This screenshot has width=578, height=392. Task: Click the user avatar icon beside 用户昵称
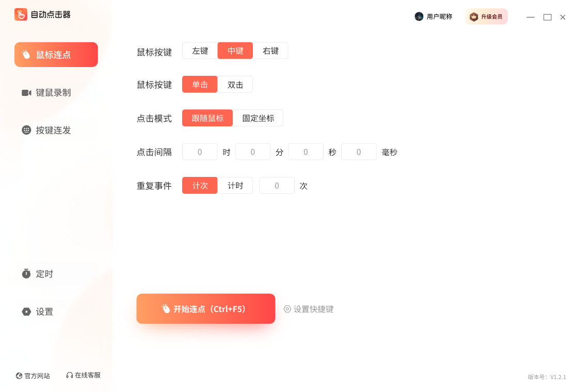419,17
